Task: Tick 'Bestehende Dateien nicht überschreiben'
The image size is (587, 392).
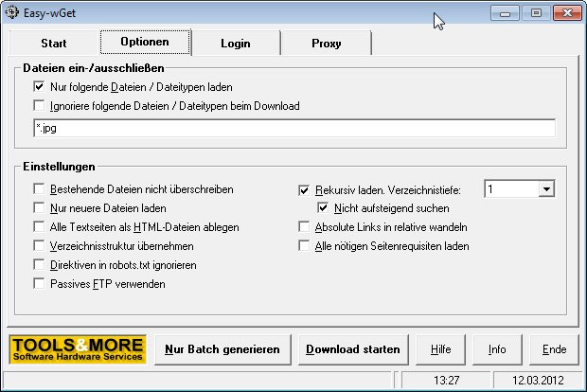Action: [39, 189]
